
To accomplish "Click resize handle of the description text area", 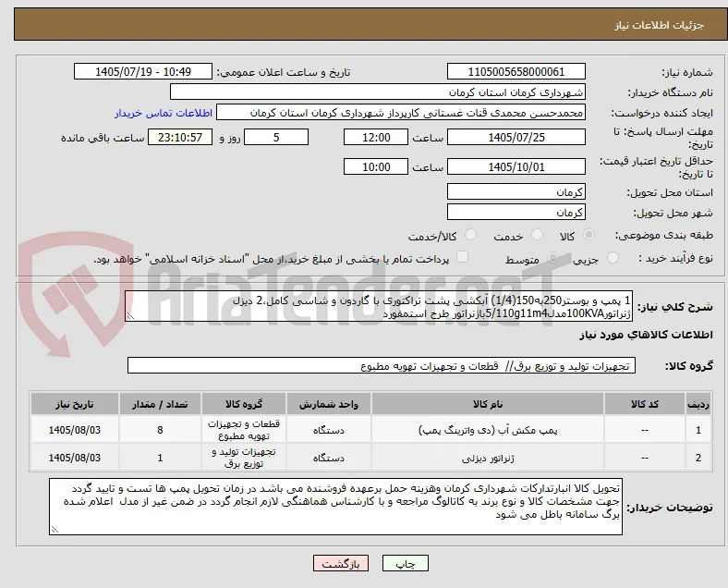I will pyautogui.click(x=130, y=316).
